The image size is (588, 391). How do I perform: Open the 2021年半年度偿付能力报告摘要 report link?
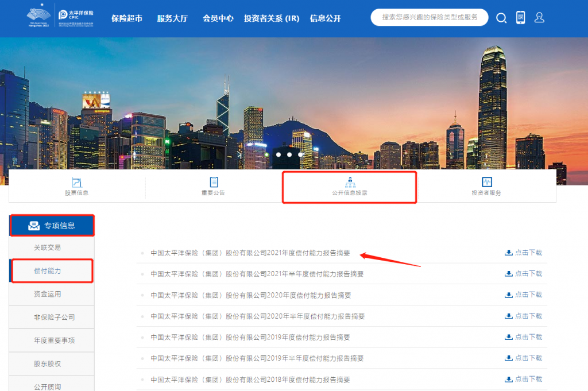pyautogui.click(x=257, y=274)
